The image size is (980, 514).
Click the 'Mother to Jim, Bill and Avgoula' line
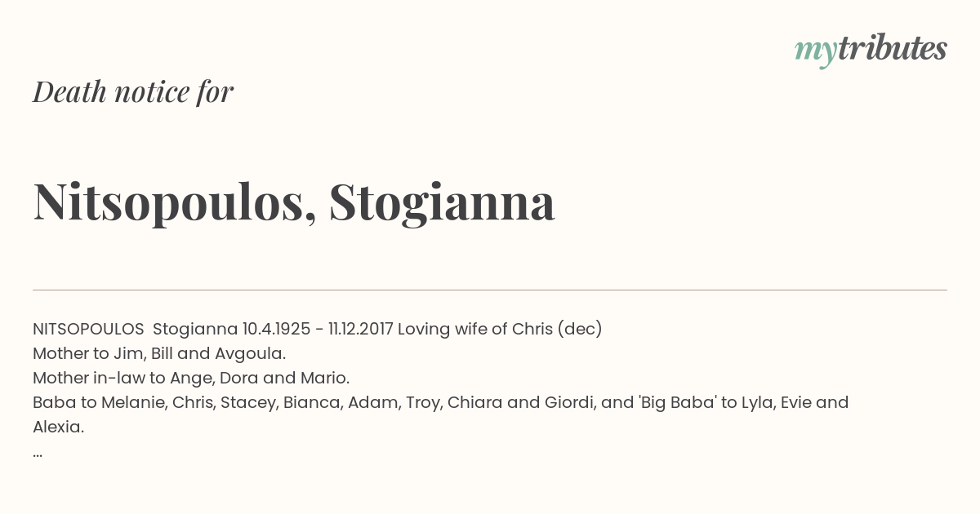159,353
